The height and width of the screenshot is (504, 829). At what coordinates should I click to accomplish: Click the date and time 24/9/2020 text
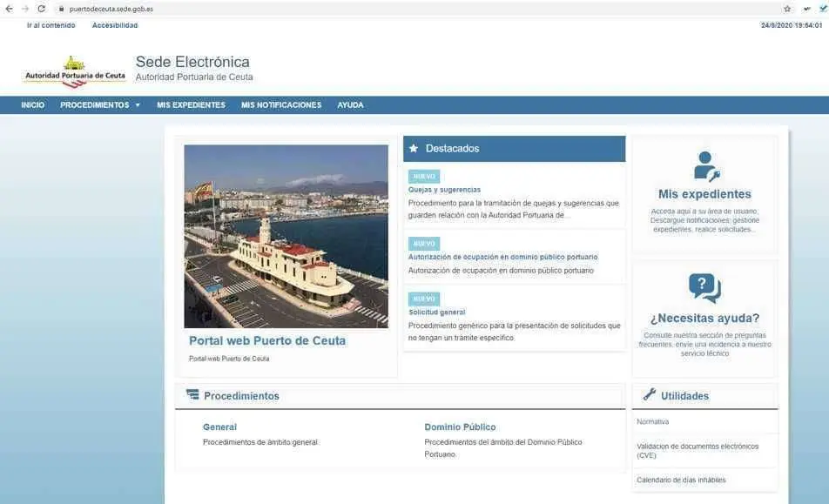pyautogui.click(x=792, y=25)
